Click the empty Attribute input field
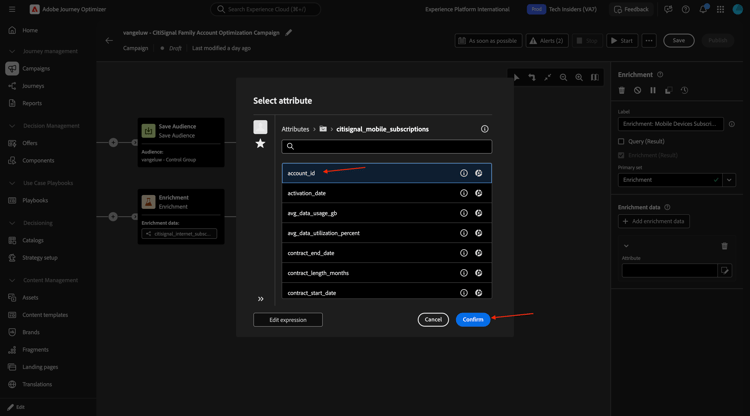Image resolution: width=750 pixels, height=416 pixels. coord(669,271)
